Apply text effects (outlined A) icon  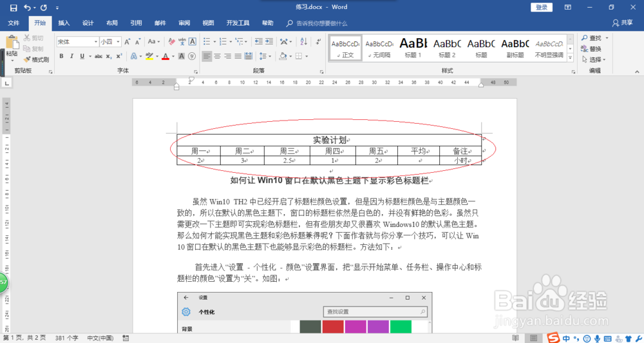(133, 56)
